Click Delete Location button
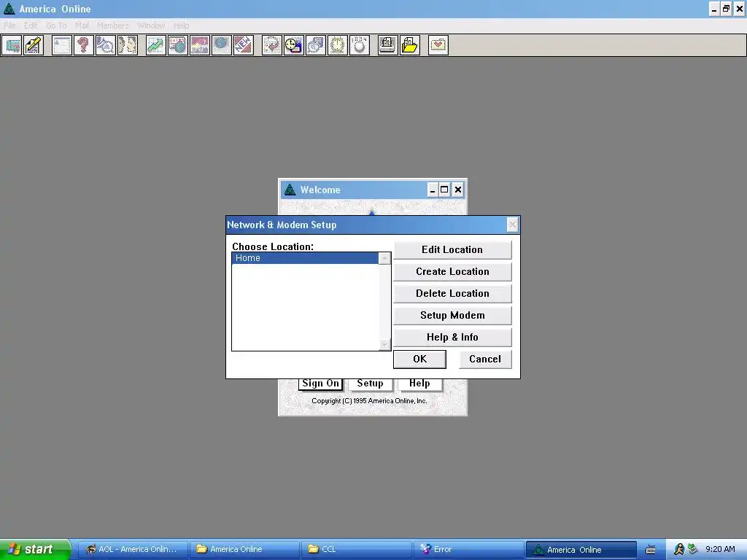The image size is (747, 560). pos(452,293)
